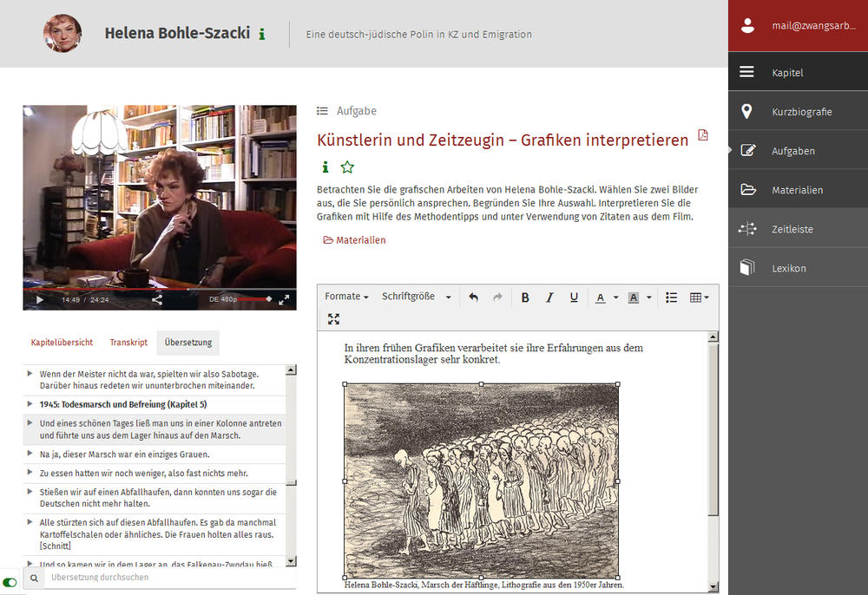Mark the task with the star icon
868x595 pixels.
pyautogui.click(x=347, y=167)
